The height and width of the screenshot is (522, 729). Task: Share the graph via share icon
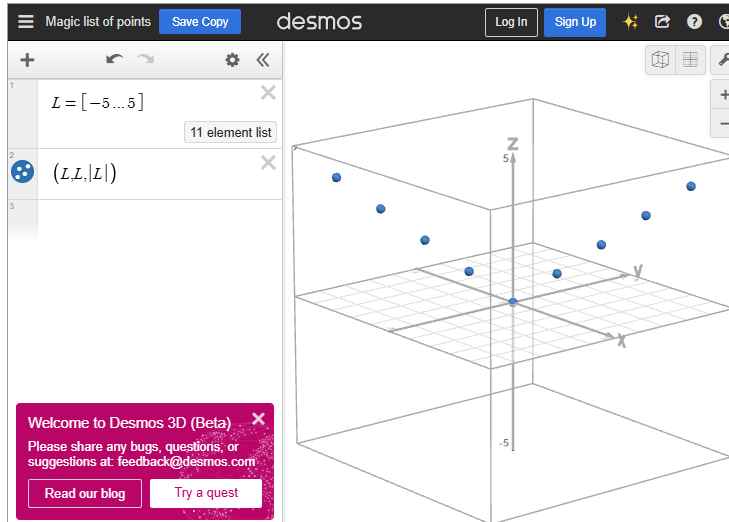tap(662, 22)
